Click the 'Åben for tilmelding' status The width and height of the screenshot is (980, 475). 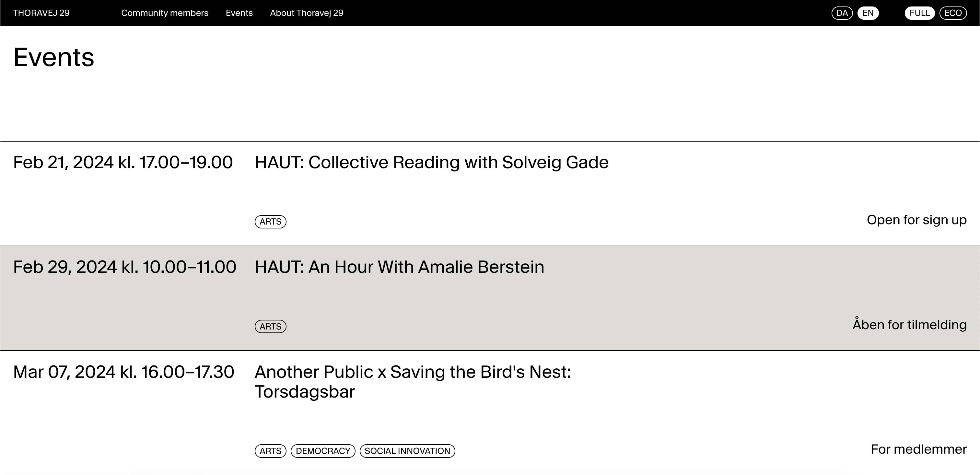[909, 325]
